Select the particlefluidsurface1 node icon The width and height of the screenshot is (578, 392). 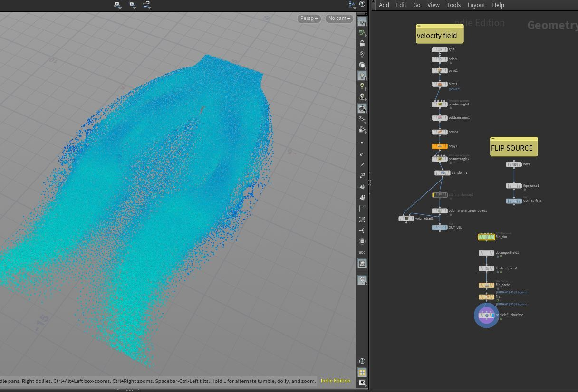tap(486, 315)
